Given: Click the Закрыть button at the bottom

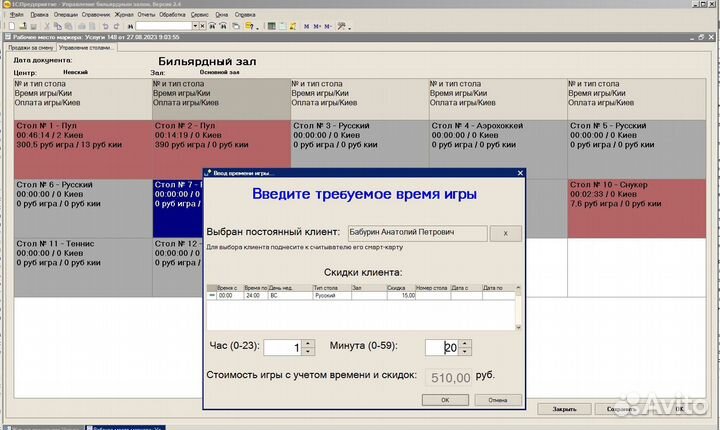Looking at the screenshot, I should coord(563,409).
